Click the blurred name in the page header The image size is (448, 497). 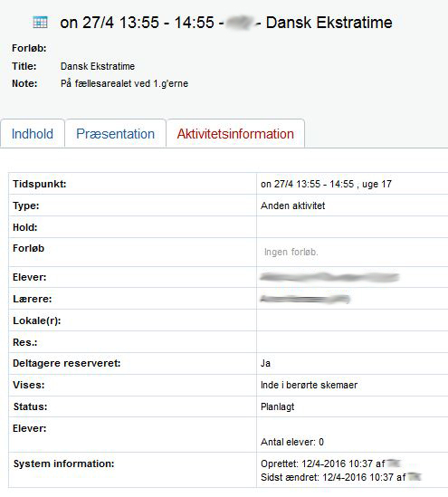coord(240,23)
